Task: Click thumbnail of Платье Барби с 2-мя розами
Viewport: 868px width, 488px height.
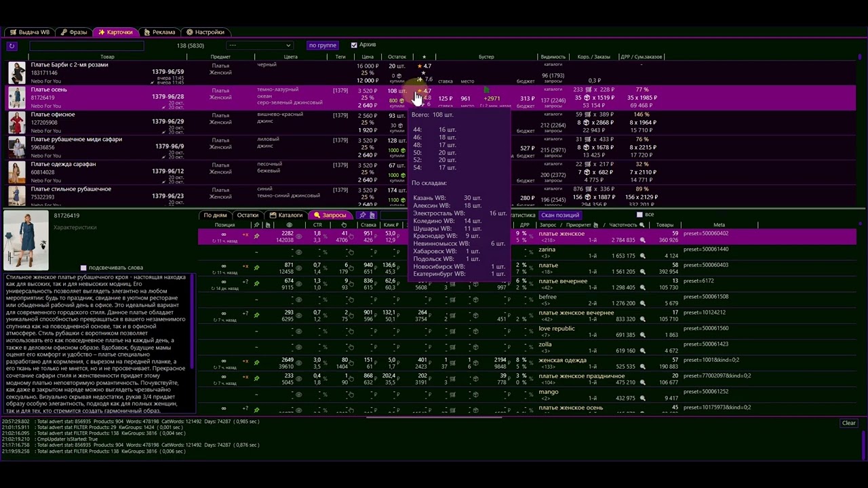Action: click(17, 73)
